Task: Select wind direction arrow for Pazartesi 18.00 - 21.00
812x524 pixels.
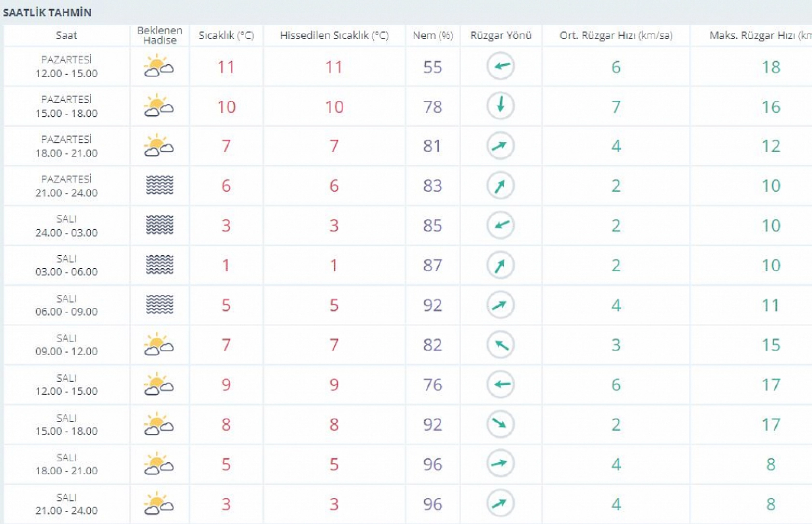Action: coord(501,146)
